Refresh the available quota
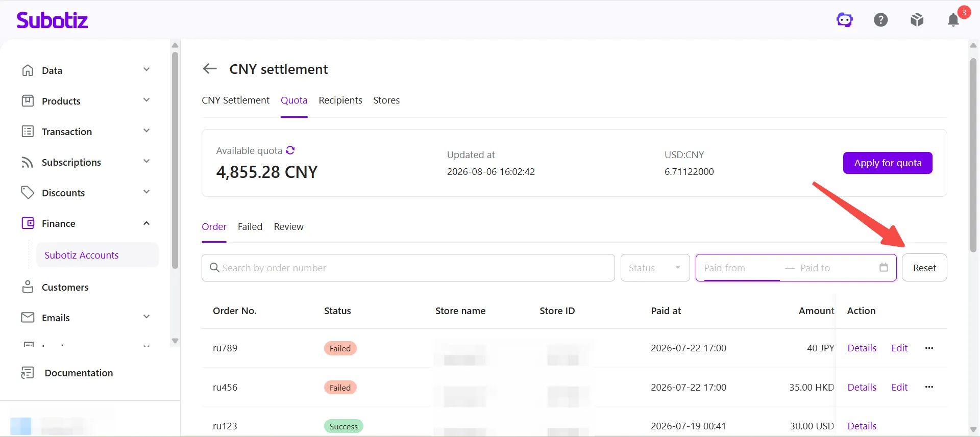The image size is (980, 437). tap(290, 150)
